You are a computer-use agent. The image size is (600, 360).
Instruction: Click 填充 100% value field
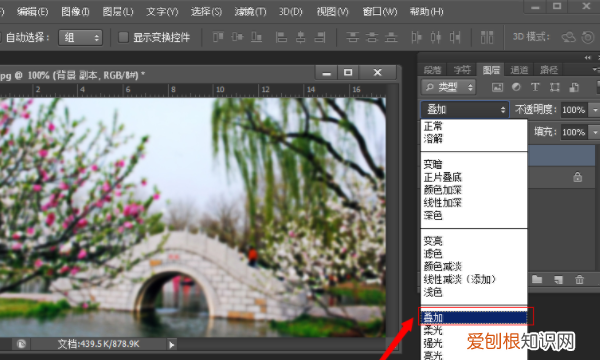click(x=574, y=132)
